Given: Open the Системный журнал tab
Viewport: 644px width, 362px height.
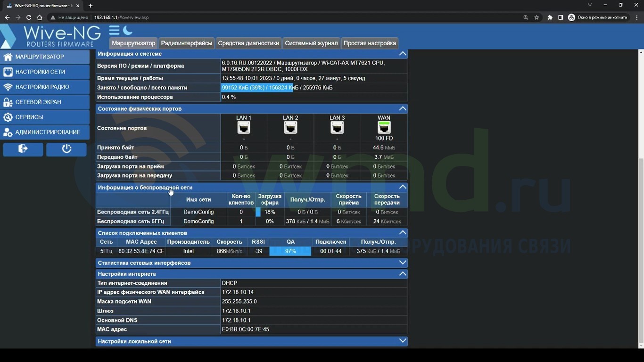Looking at the screenshot, I should pos(311,43).
